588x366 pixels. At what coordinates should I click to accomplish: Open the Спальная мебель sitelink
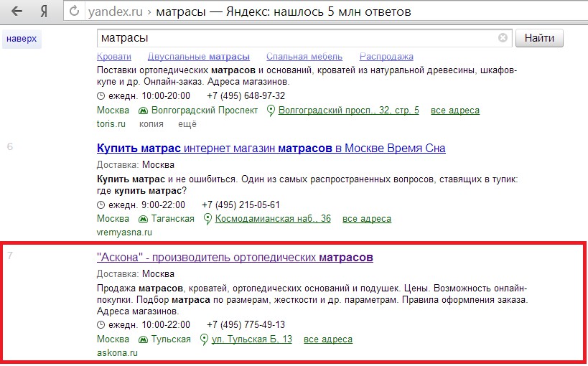304,57
